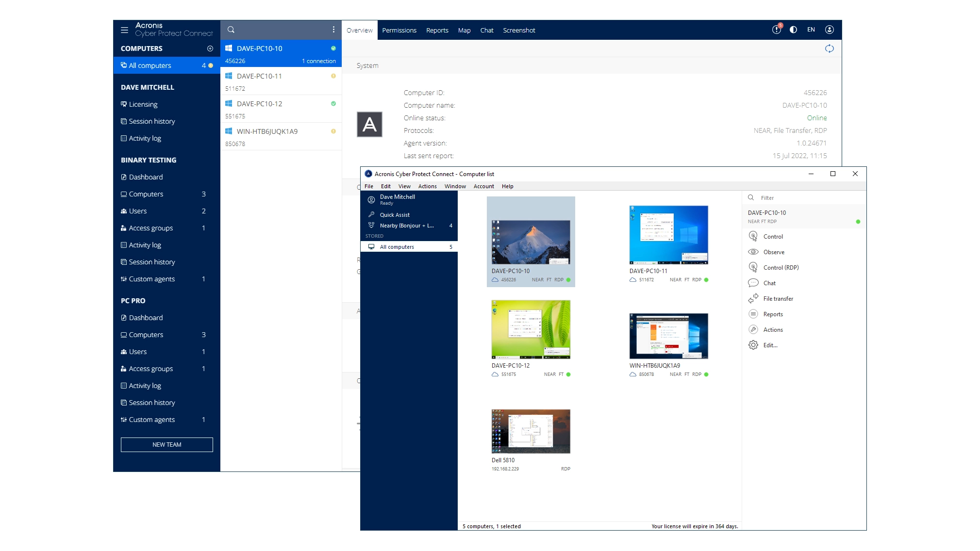The height and width of the screenshot is (551, 980).
Task: Start File transfer from side panel
Action: pos(778,299)
